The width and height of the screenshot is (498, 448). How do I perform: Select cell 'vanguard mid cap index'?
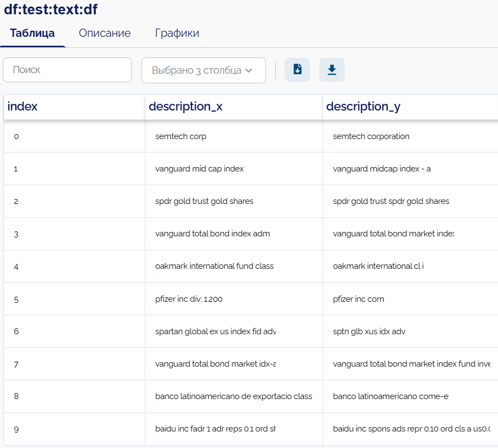[234, 169]
